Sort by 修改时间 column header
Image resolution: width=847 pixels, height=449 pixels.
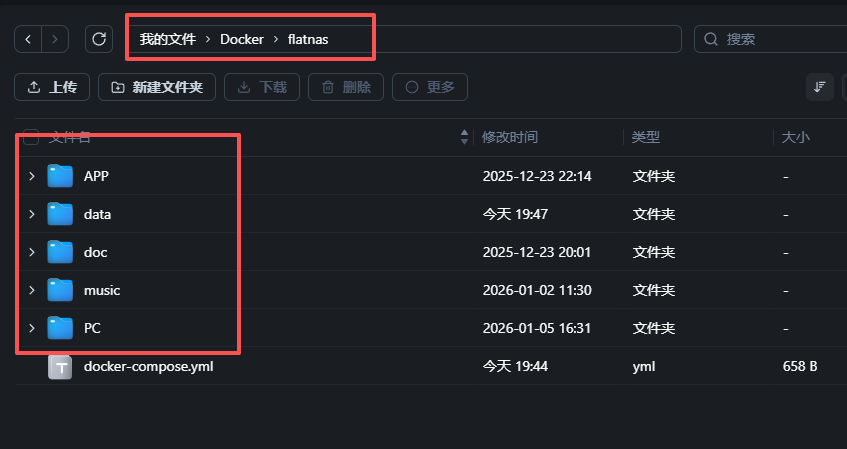click(x=509, y=137)
